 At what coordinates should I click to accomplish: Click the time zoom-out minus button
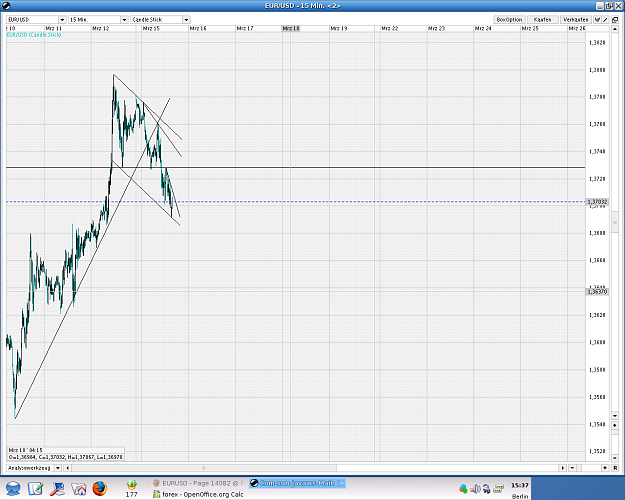[x=572, y=468]
